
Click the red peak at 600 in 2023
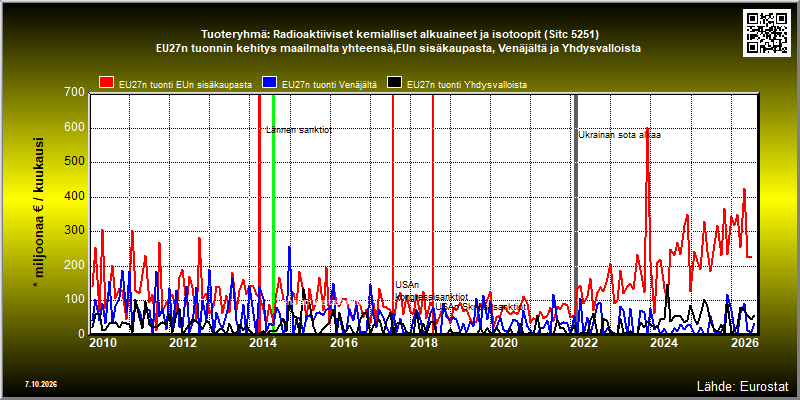click(x=647, y=129)
